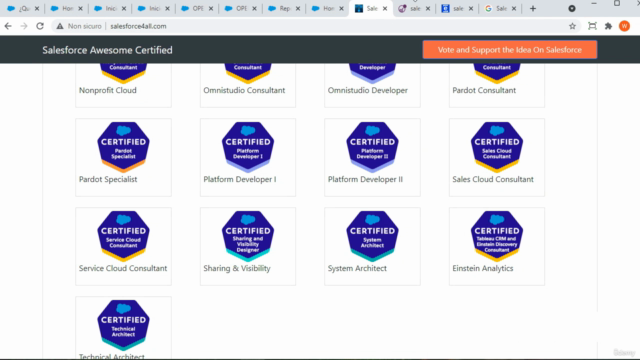Click the dark circular icon by new tab

point(572,9)
